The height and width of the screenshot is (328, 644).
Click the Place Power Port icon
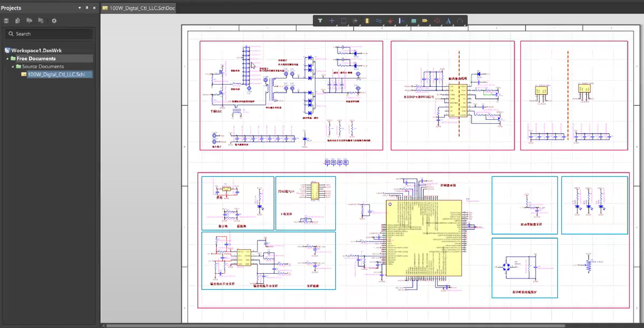(390, 21)
